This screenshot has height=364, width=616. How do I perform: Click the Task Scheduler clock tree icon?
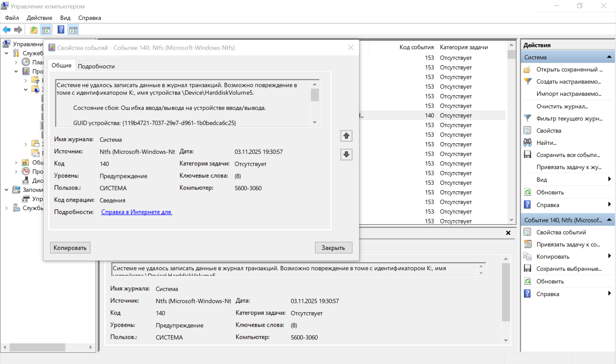[x=26, y=62]
